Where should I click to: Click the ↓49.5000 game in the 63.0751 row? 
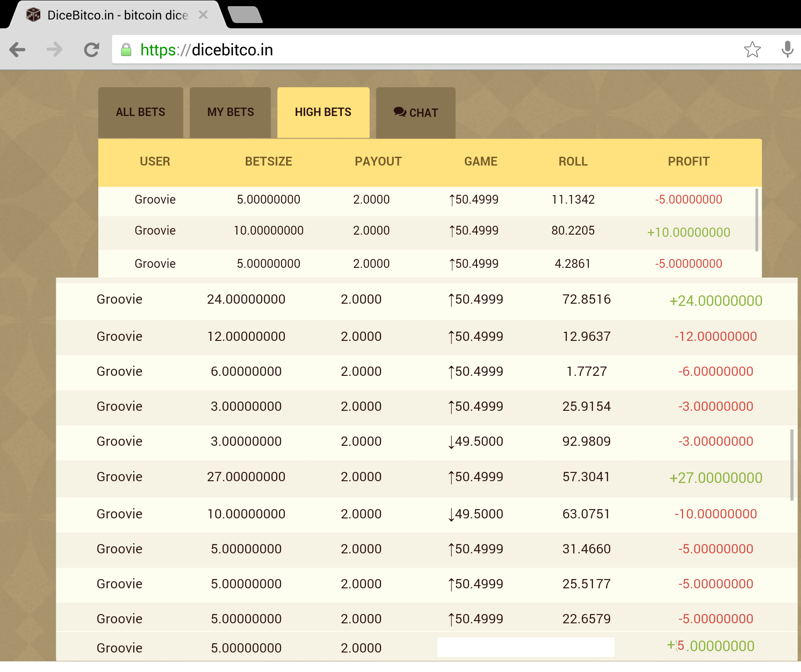click(476, 514)
